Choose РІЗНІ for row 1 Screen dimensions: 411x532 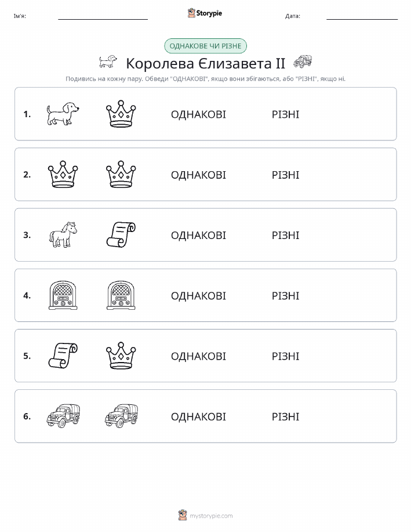coord(286,114)
